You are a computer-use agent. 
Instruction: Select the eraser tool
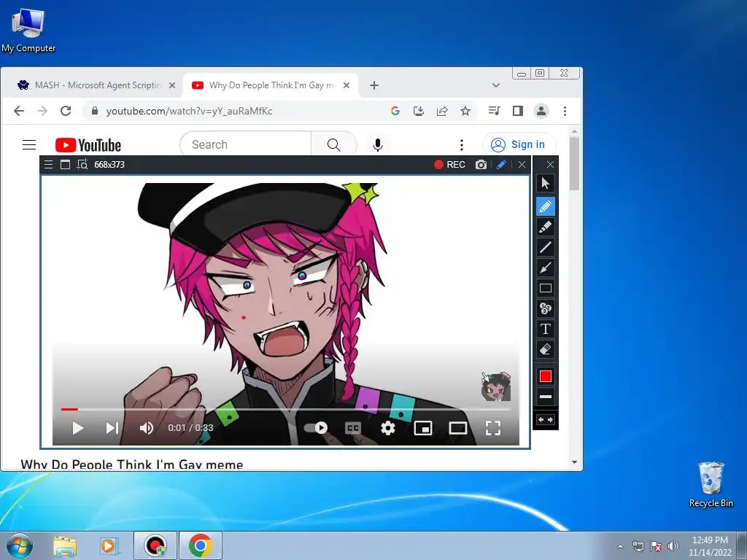(546, 349)
